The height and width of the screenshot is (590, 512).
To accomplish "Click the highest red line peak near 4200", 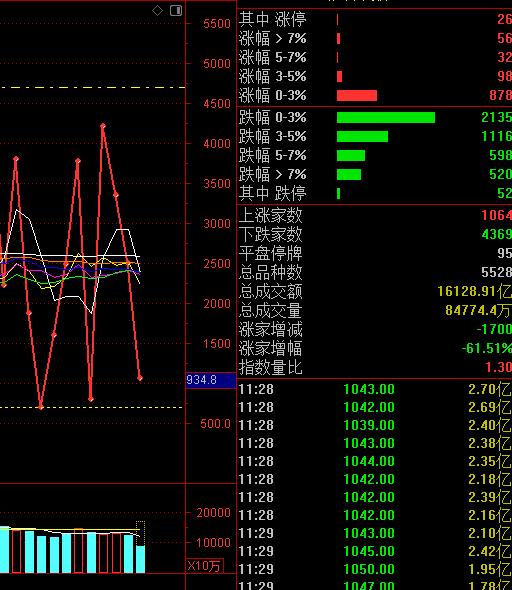I will tap(103, 126).
